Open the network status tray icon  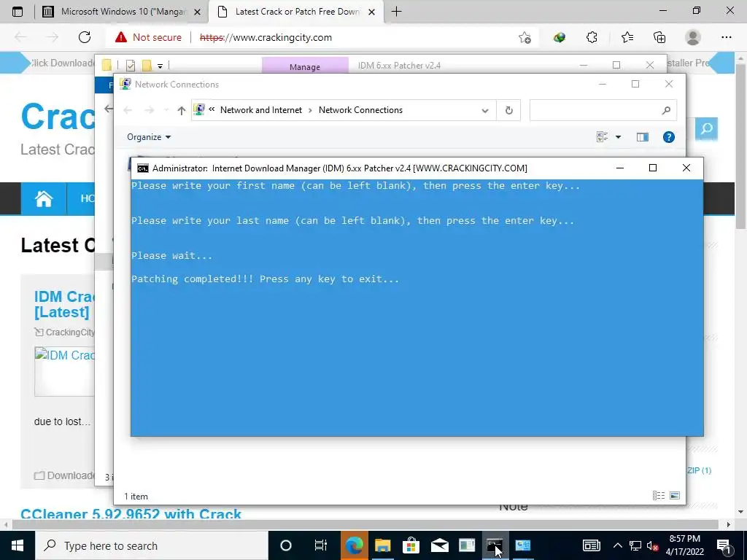pyautogui.click(x=635, y=545)
